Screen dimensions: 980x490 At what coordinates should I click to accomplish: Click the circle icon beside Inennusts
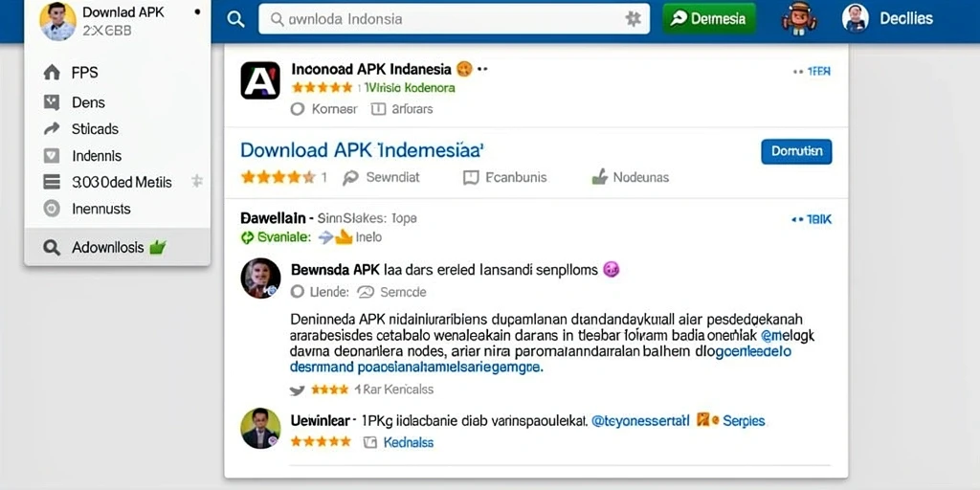(52, 209)
